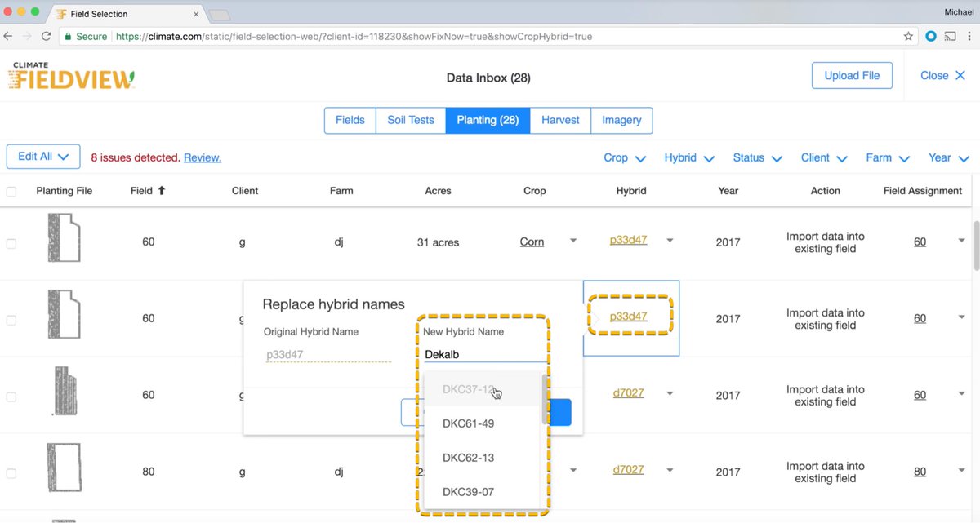980x523 pixels.
Task: Switch to the Soil Tests tab
Action: coord(411,120)
